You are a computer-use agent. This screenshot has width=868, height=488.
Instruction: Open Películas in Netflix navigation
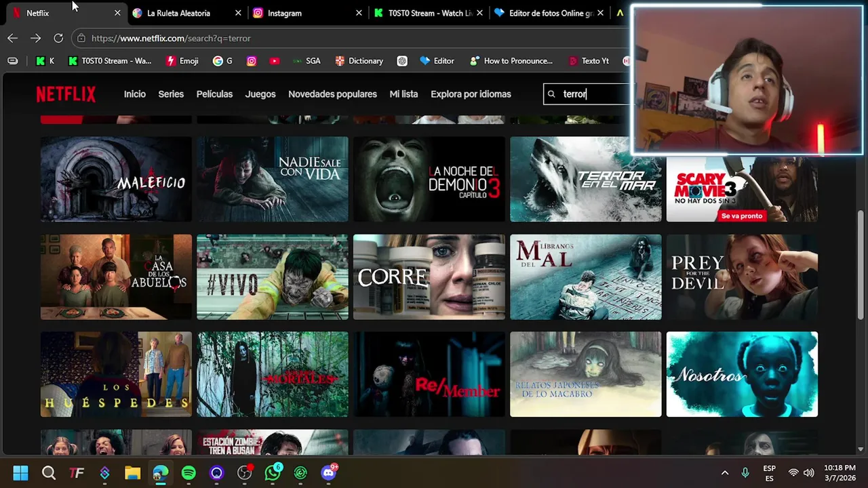click(214, 94)
